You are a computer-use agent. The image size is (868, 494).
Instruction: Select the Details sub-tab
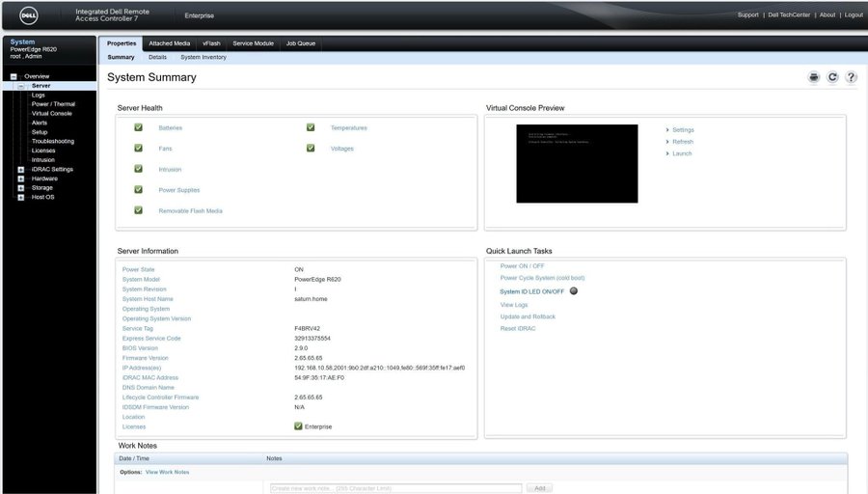click(x=157, y=57)
